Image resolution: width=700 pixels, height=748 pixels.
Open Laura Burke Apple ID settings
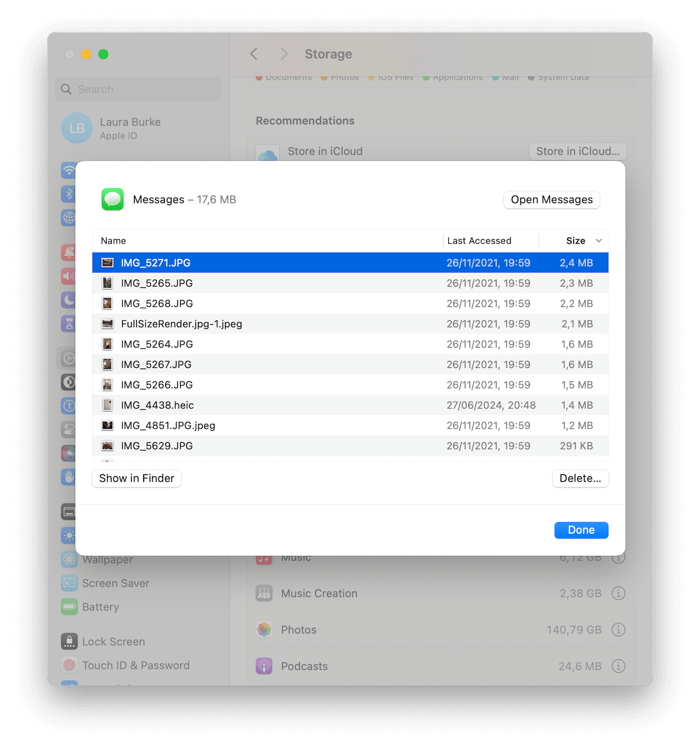(131, 128)
